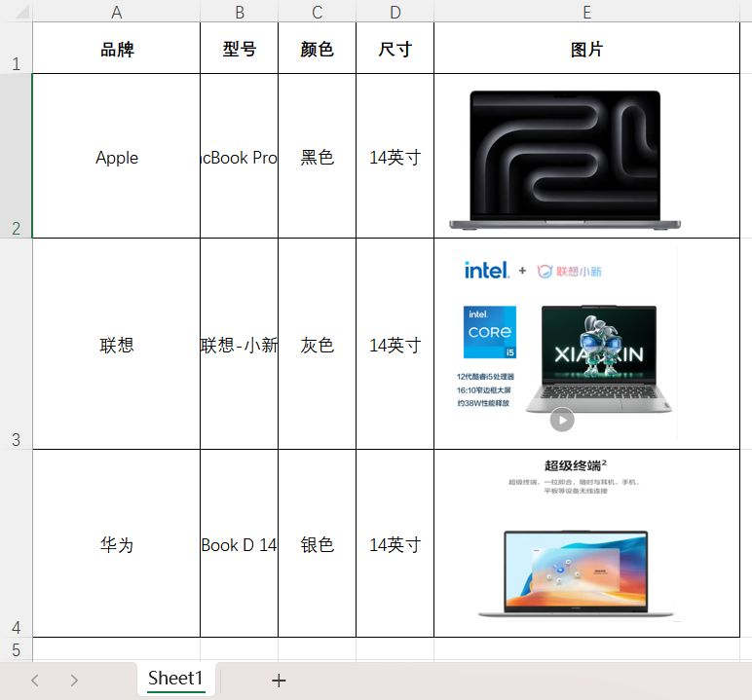Switch to the Sheet1 tab
The height and width of the screenshot is (700, 752).
(175, 679)
